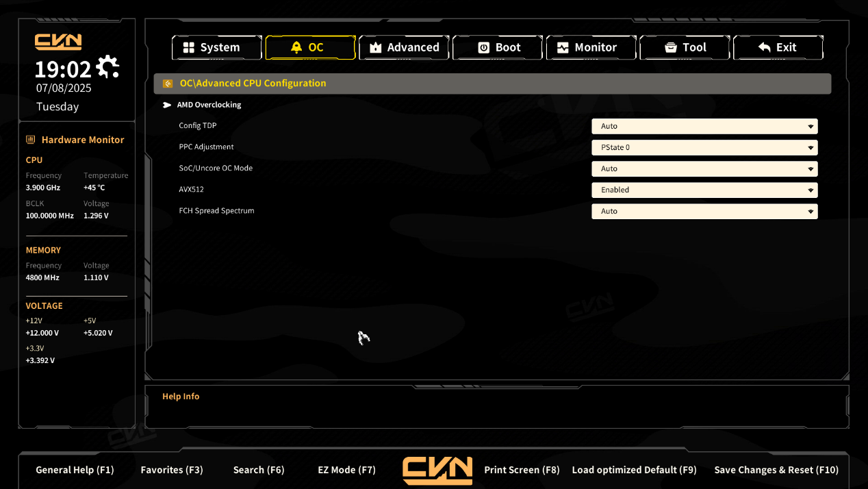Open the Boot tab
The image size is (868, 489).
point(498,47)
